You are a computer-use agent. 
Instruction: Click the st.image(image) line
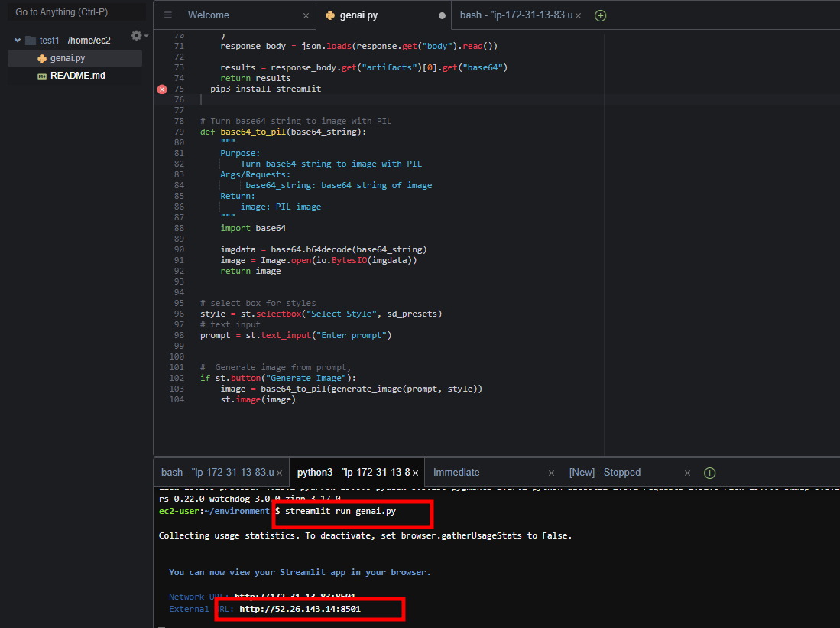pyautogui.click(x=258, y=399)
